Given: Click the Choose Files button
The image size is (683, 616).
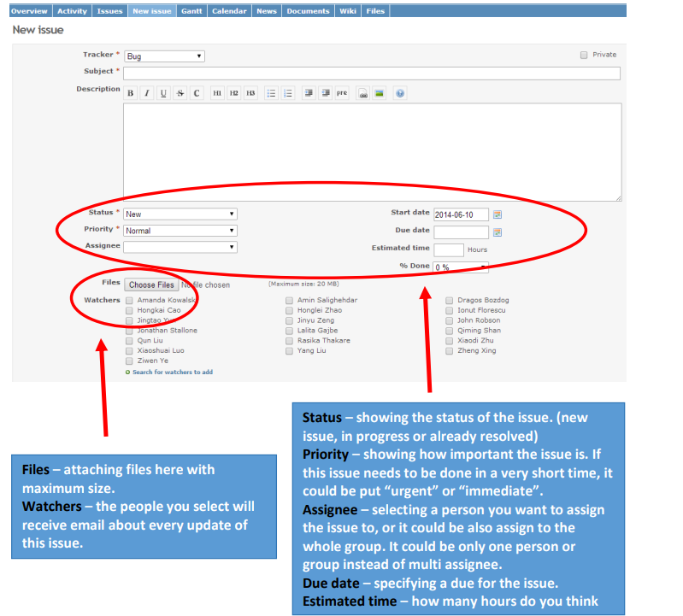Looking at the screenshot, I should point(151,285).
